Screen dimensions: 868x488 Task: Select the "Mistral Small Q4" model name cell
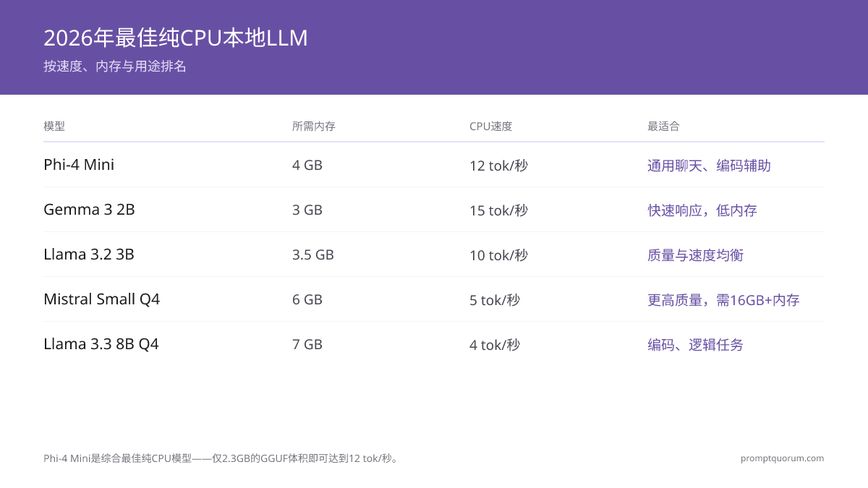101,299
